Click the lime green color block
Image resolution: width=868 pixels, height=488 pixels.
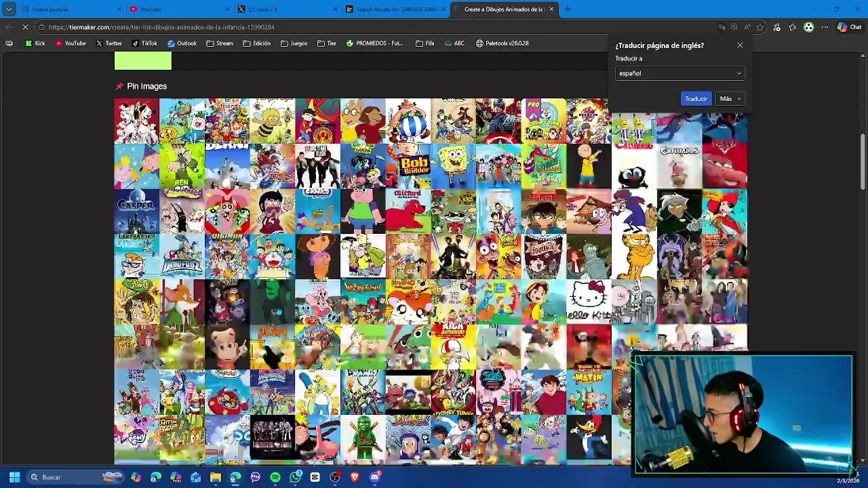(143, 61)
